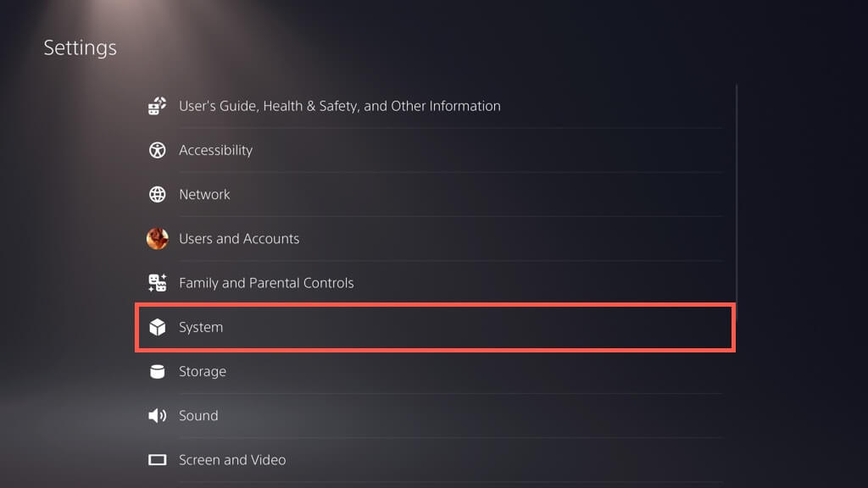Click the Family and Parental Controls icon
The width and height of the screenshot is (868, 488).
coord(158,283)
